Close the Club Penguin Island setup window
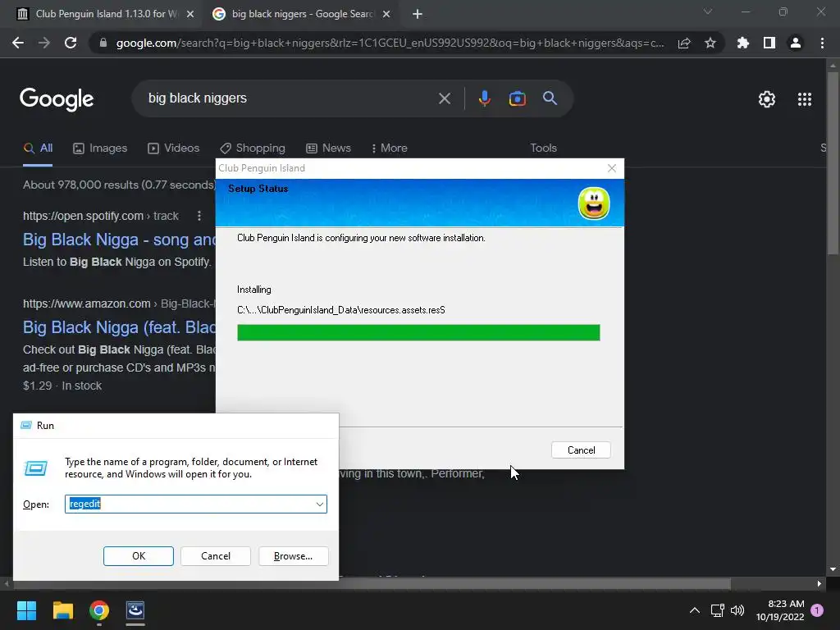The width and height of the screenshot is (840, 630). pyautogui.click(x=612, y=168)
